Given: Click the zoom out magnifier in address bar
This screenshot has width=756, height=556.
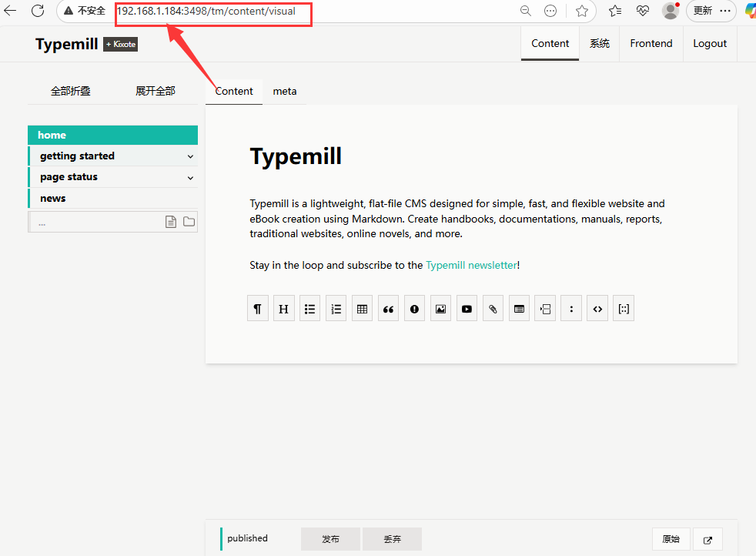Looking at the screenshot, I should point(526,11).
